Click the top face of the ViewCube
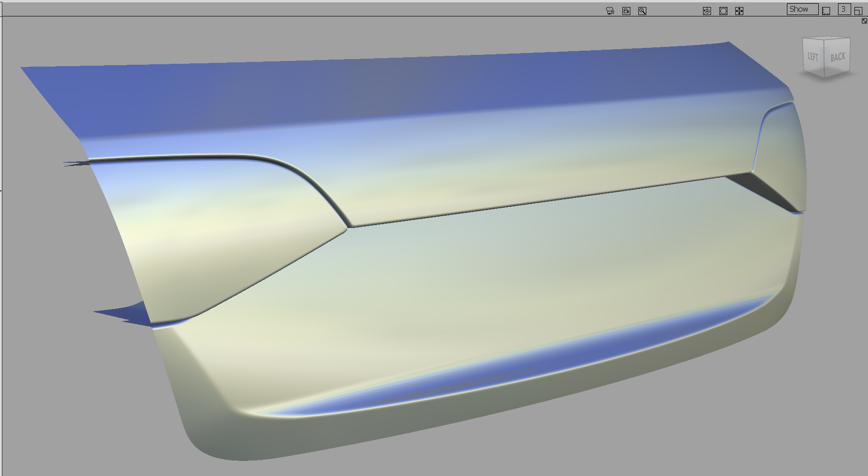 825,38
